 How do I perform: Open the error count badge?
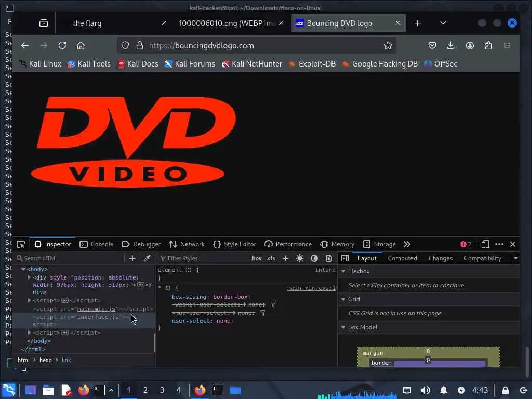pos(465,244)
